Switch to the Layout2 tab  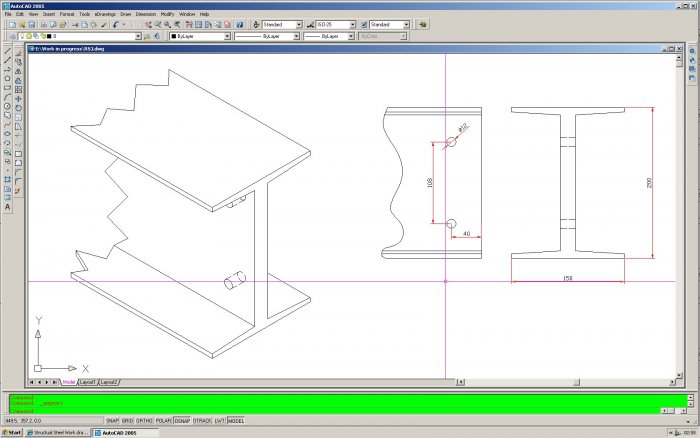click(x=109, y=382)
